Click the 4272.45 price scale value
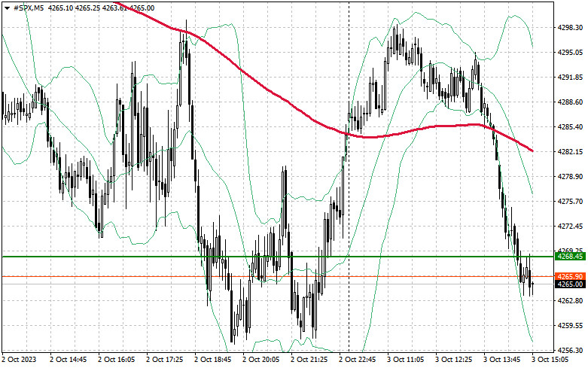The image size is (588, 368). 570,227
